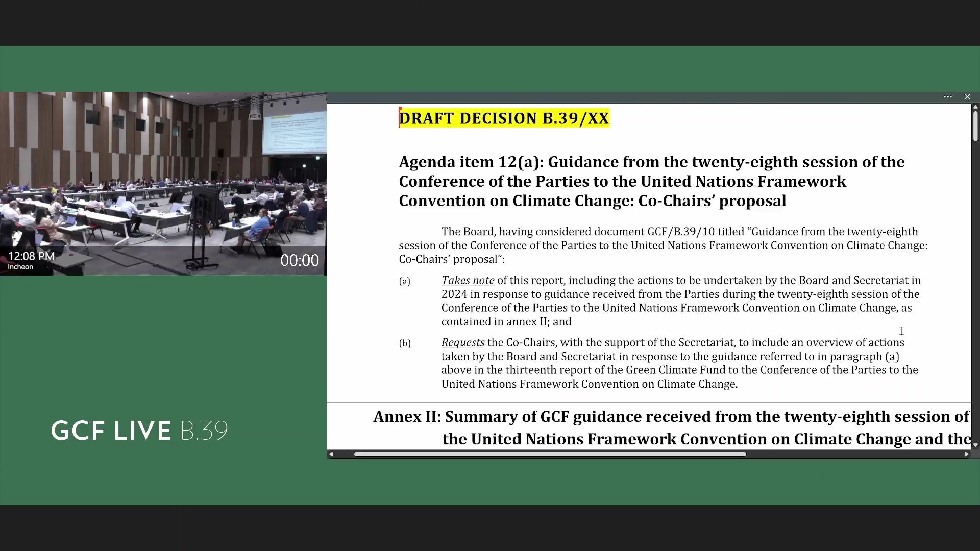Click 'The Board, having considered document' paragraph
Screen dimensions: 980x551
pyautogui.click(x=663, y=245)
